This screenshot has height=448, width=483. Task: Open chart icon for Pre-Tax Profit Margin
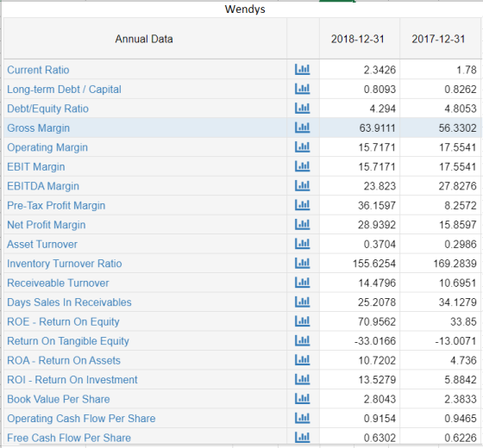[302, 205]
